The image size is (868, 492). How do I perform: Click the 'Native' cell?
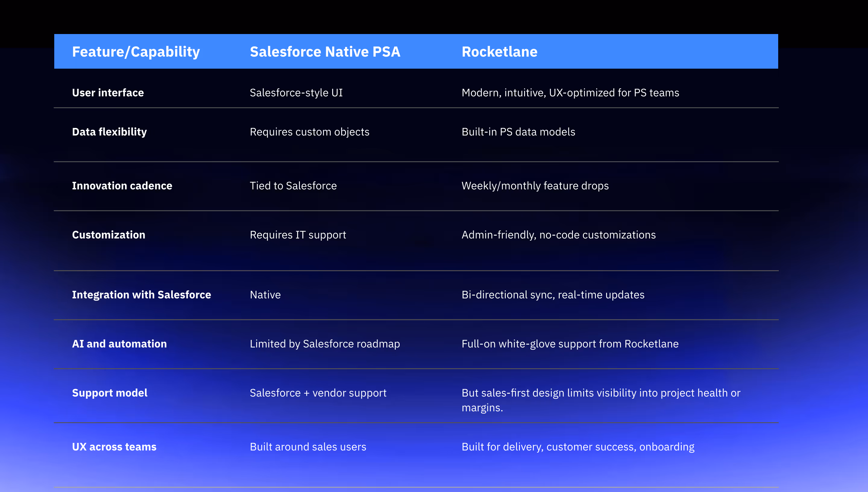click(x=265, y=295)
